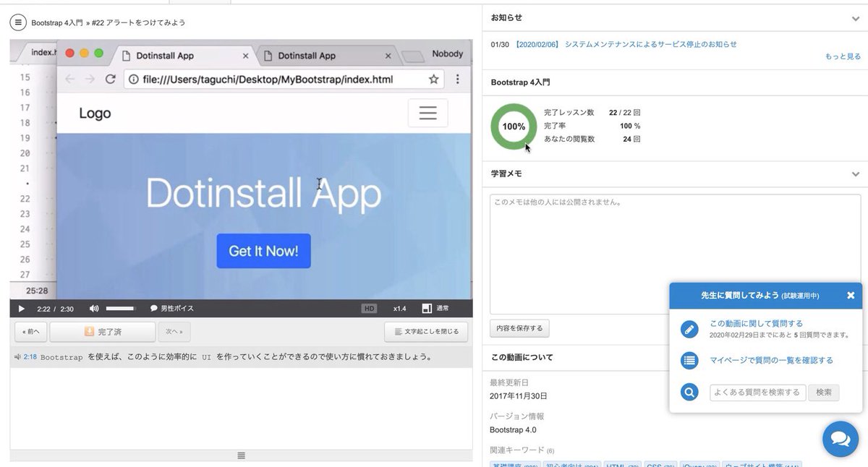Viewport: 868px width, 467px height.
Task: Open the lesson list hamburger menu icon
Action: [x=18, y=22]
